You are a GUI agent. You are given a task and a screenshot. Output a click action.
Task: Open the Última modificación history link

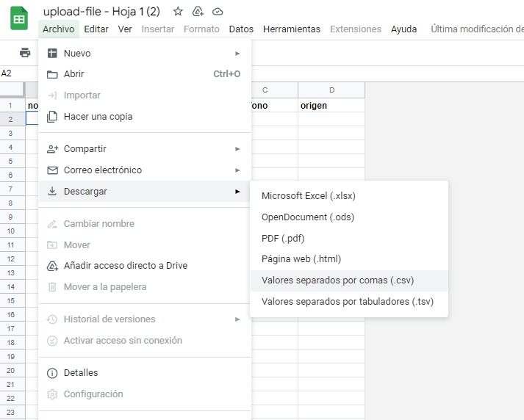tap(476, 29)
